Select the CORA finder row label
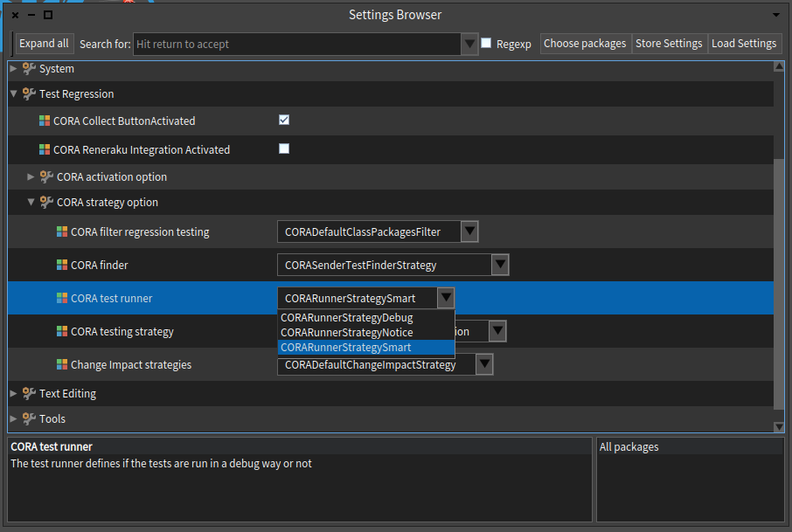792x532 pixels. [x=100, y=265]
